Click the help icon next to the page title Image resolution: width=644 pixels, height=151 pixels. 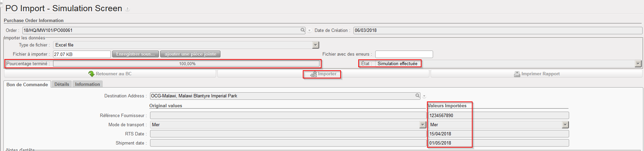coord(128,9)
